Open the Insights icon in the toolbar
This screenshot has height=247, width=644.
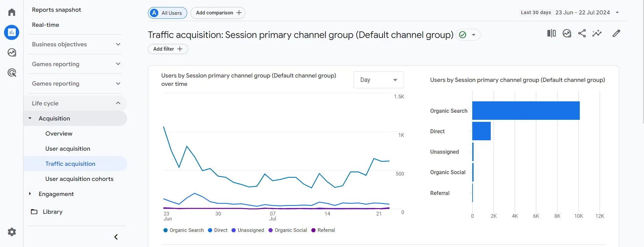[597, 33]
